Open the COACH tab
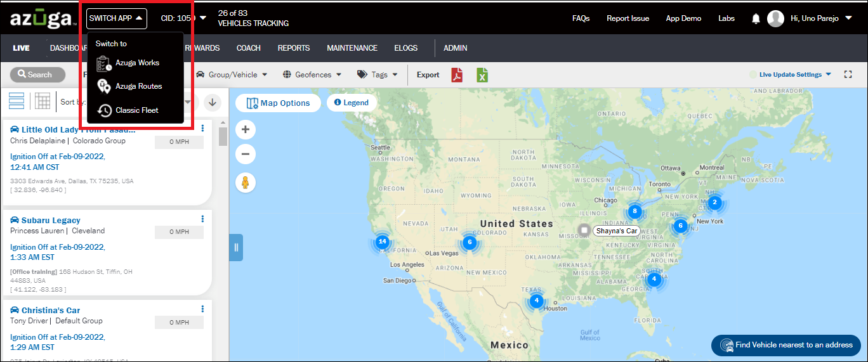 pyautogui.click(x=249, y=48)
